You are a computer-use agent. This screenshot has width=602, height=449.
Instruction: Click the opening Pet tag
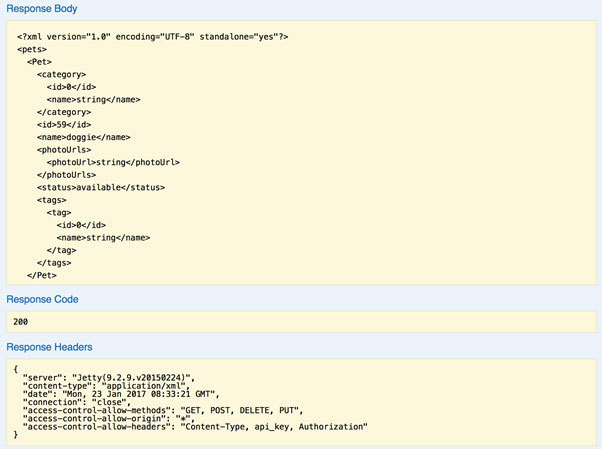coord(39,62)
